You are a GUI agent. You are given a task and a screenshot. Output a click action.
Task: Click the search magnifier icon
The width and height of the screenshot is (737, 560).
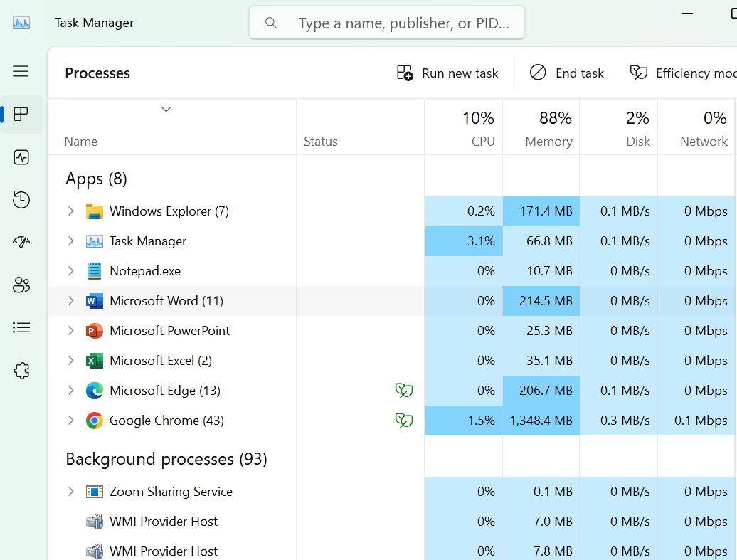point(271,23)
